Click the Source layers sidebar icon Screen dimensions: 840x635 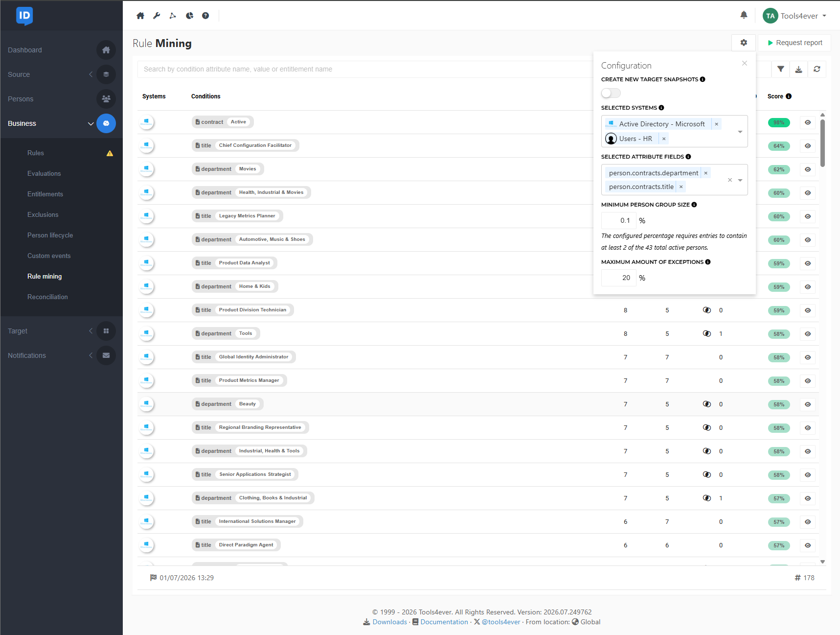106,74
